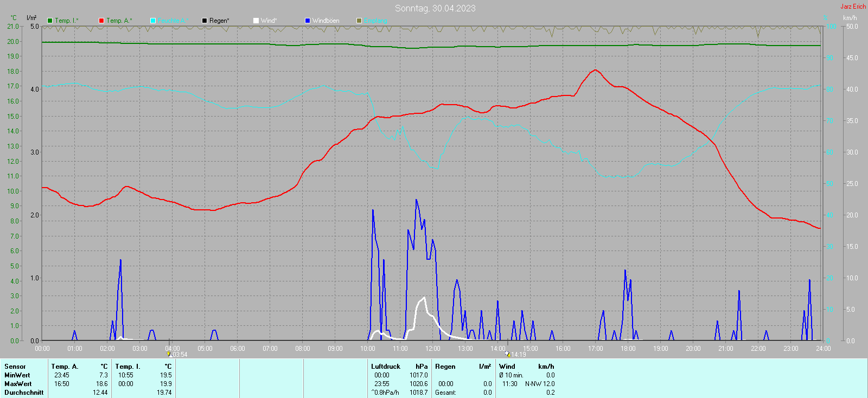Image resolution: width=868 pixels, height=398 pixels.
Task: Click the cyan % unit label above right axis
Action: click(x=826, y=18)
